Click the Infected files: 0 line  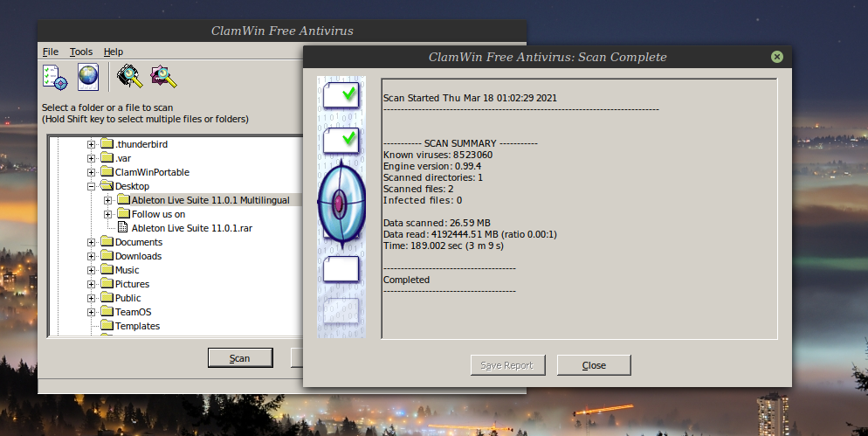point(423,200)
